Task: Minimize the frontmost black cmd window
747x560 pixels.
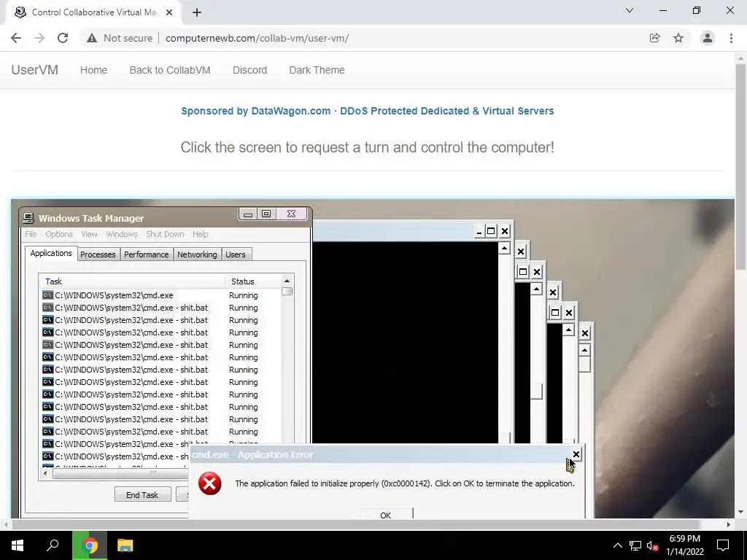Action: point(479,231)
